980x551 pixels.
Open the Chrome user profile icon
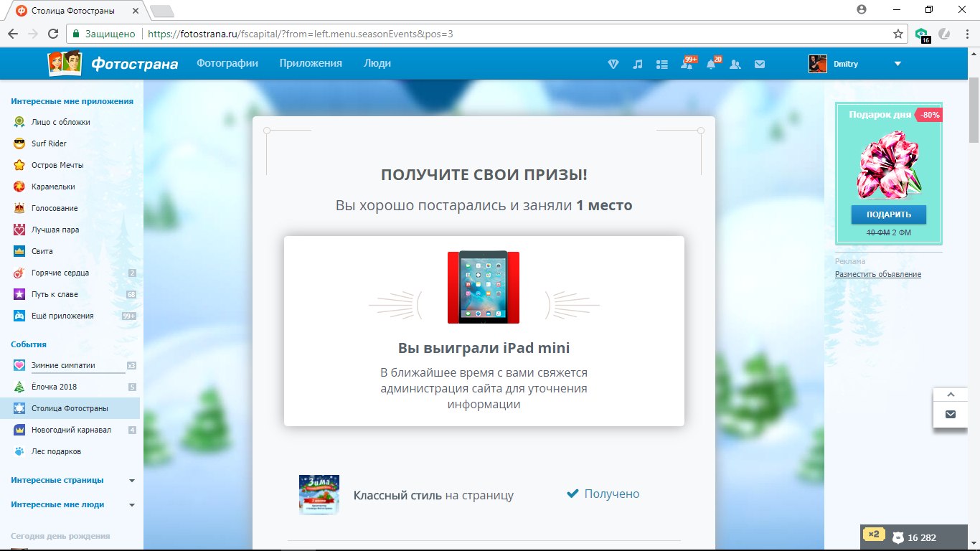[x=861, y=9]
